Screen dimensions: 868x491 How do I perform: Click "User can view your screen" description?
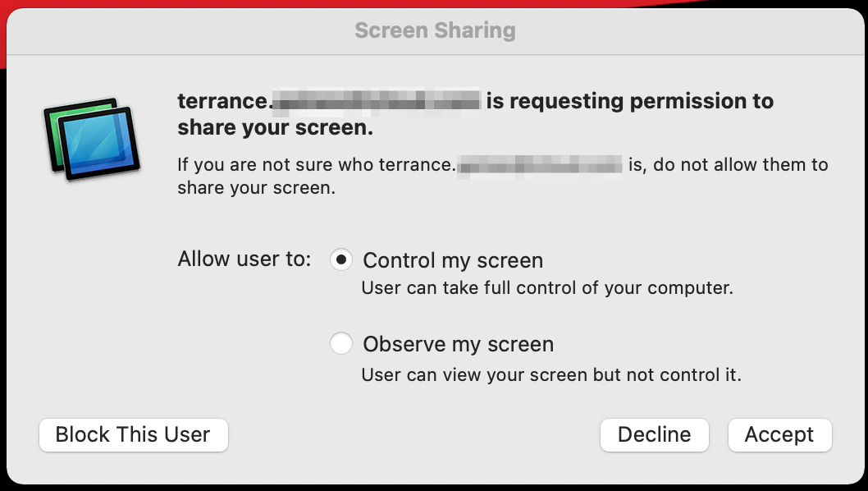(x=550, y=374)
